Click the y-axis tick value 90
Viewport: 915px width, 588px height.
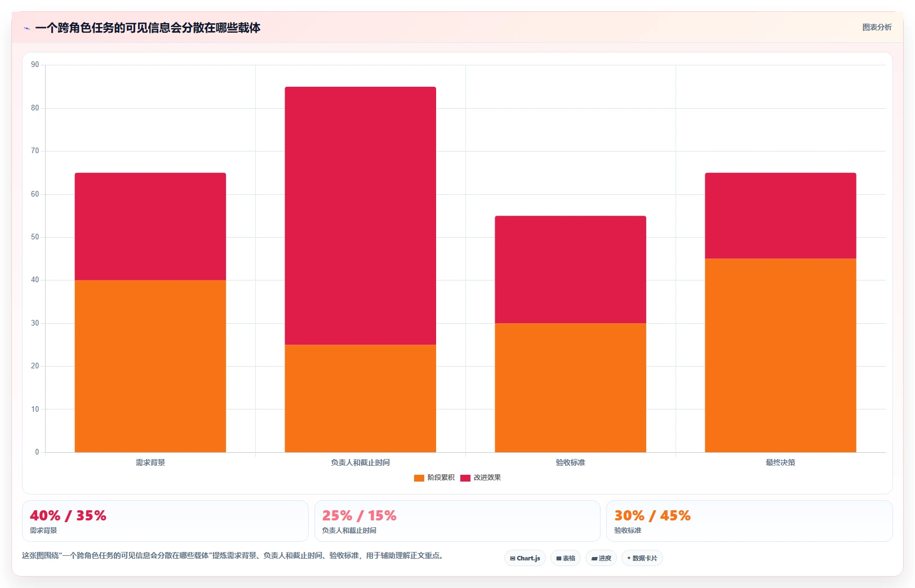click(x=35, y=65)
